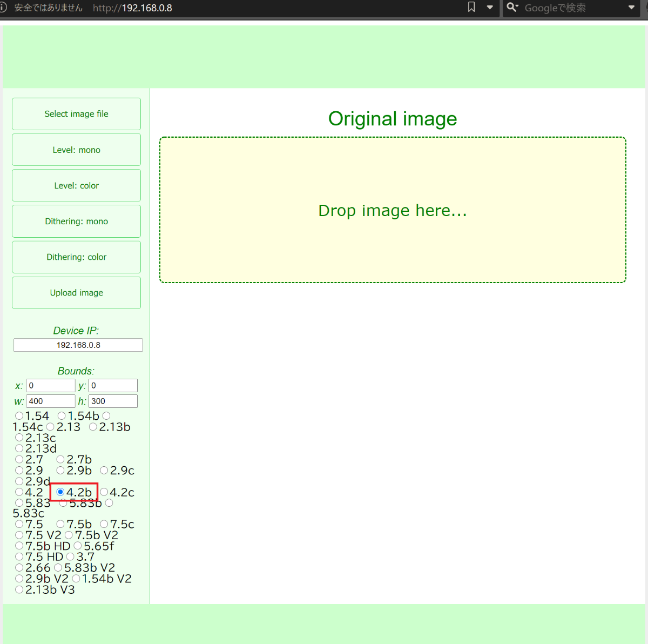Select the 7.5 V2 radio option
Image resolution: width=648 pixels, height=644 pixels.
(19, 535)
